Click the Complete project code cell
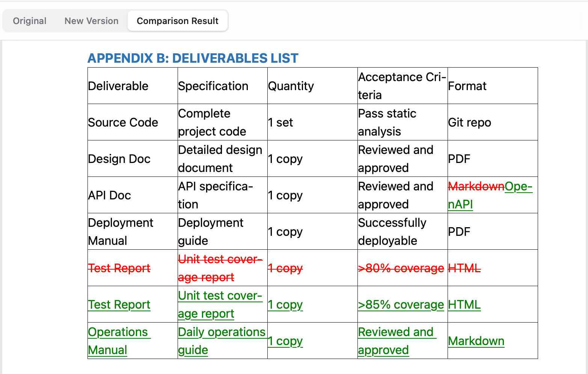Viewport: 588px width, 374px height. pos(223,122)
